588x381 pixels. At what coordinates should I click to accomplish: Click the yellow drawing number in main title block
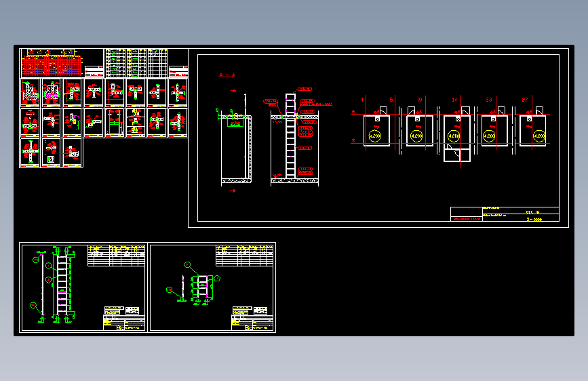click(534, 220)
